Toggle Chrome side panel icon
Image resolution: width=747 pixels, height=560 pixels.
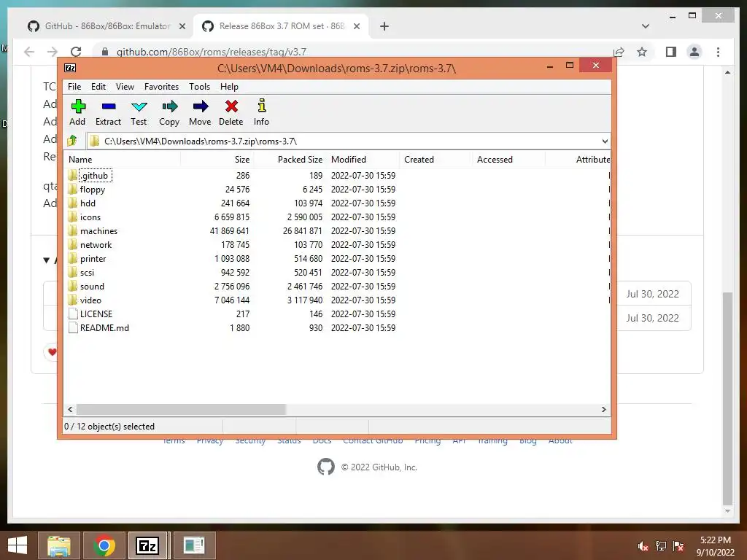671,52
